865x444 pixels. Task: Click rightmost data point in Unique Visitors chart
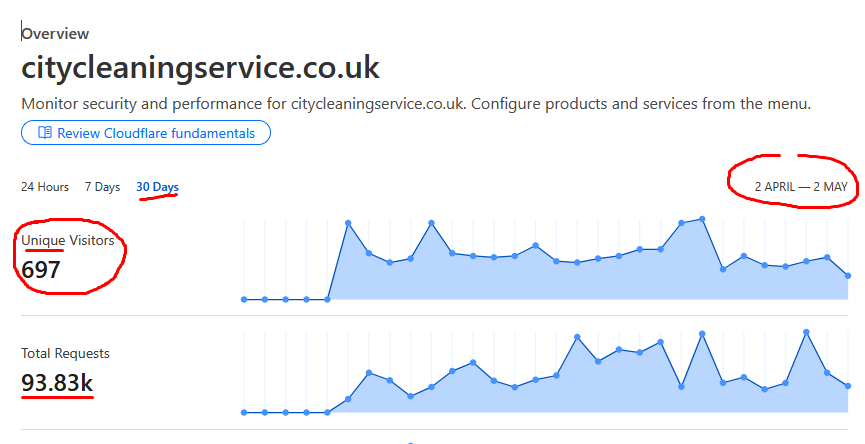[x=848, y=275]
